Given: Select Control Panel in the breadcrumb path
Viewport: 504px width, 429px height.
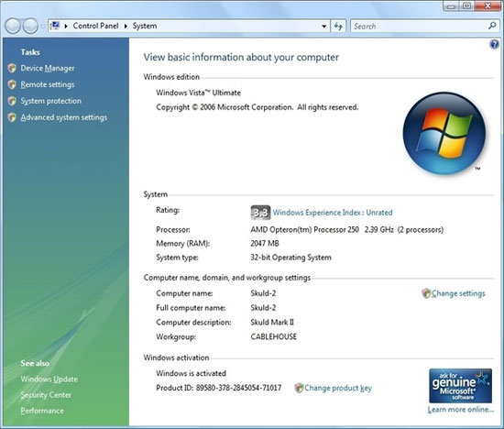Looking at the screenshot, I should 95,26.
